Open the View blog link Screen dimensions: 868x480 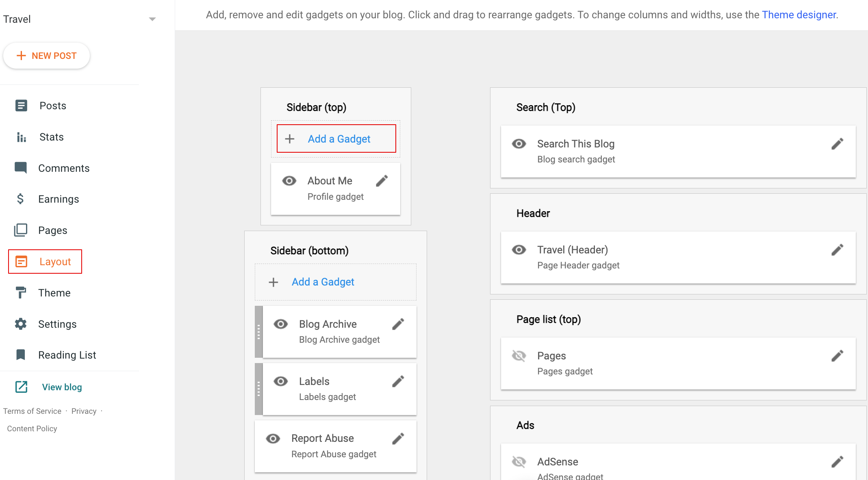[x=62, y=387]
